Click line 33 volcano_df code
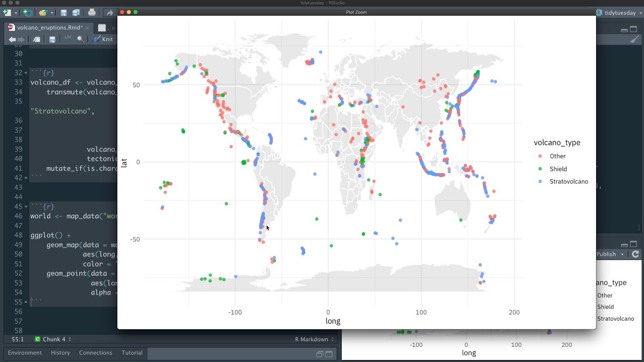 (x=73, y=82)
